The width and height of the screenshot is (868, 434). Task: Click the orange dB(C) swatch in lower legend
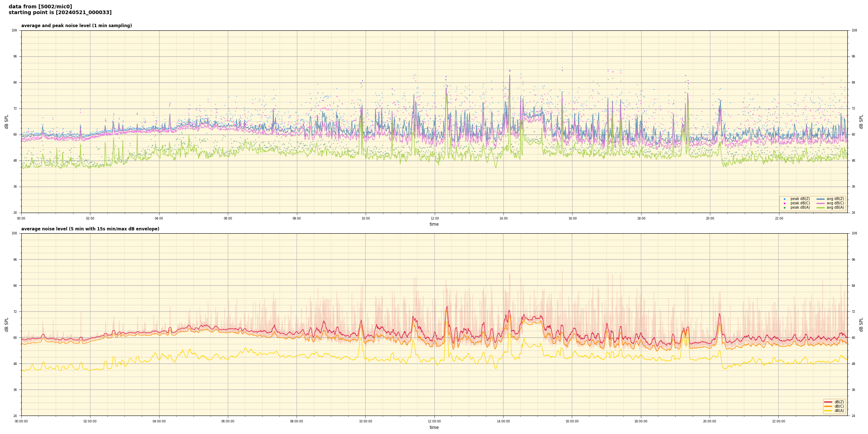coord(828,406)
